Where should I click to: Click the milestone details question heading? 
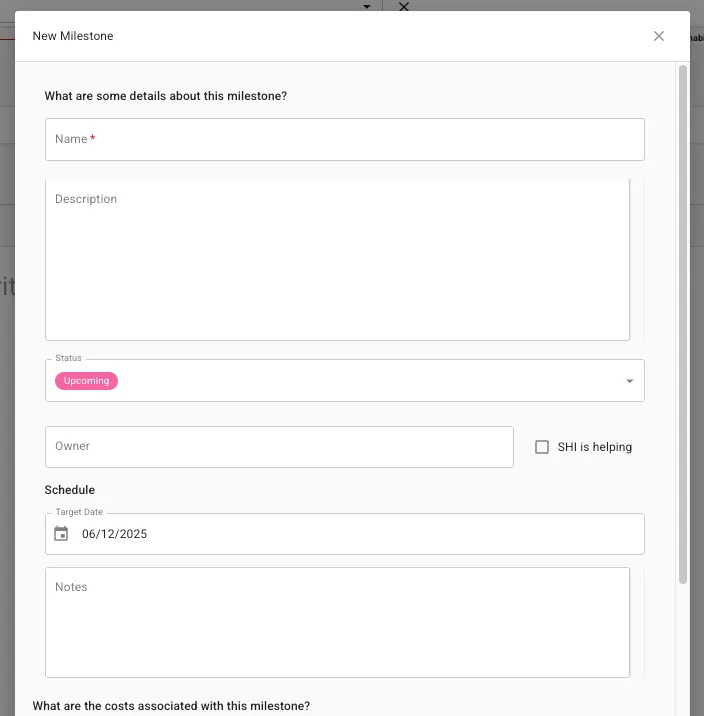coord(166,96)
